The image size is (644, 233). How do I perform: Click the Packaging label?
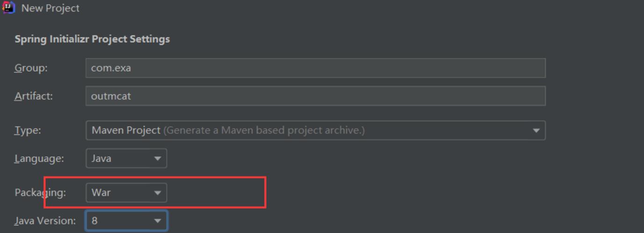pos(40,192)
